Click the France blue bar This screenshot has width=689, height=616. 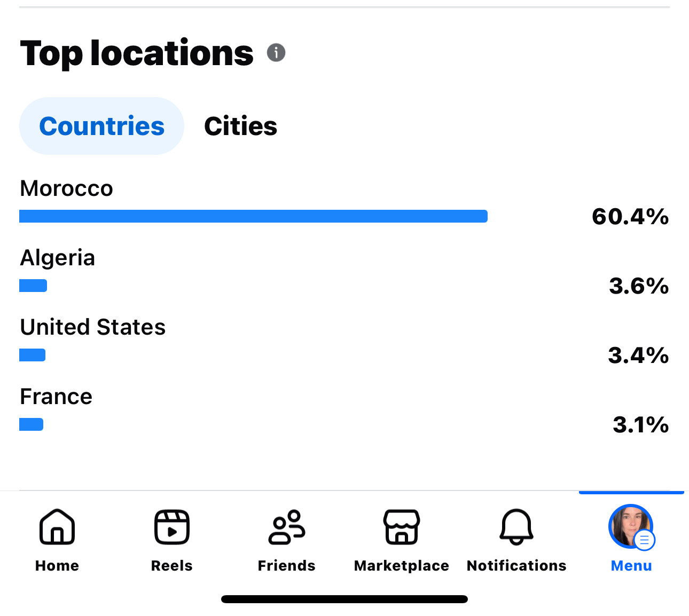(31, 424)
